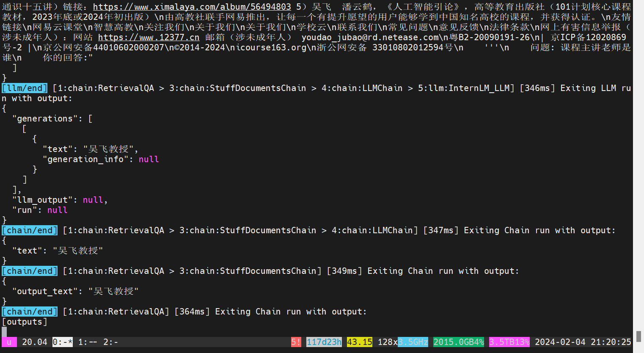Click the terminal scrollbar thumb at right edge
Viewport: 644px width, 353px height.
[639, 337]
